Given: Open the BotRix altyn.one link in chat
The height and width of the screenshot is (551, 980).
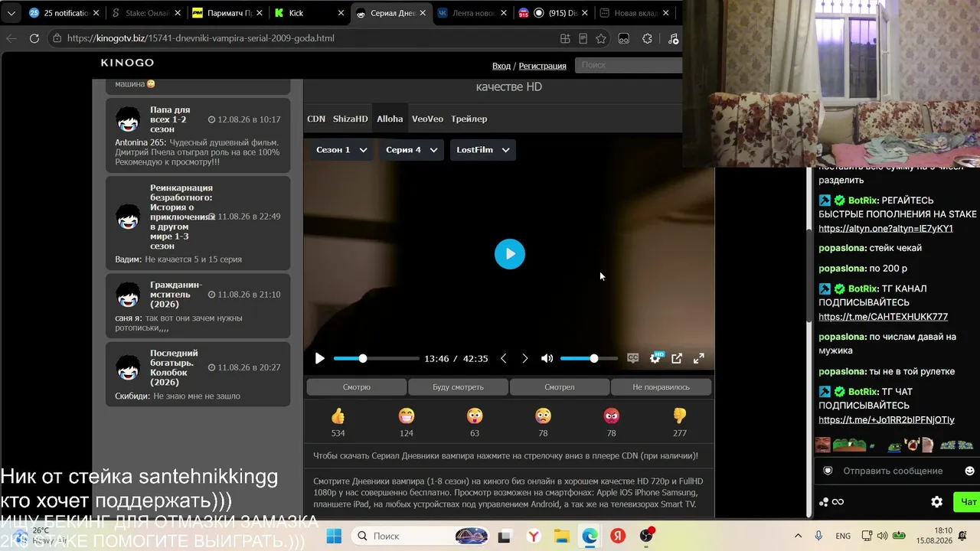Looking at the screenshot, I should point(886,229).
